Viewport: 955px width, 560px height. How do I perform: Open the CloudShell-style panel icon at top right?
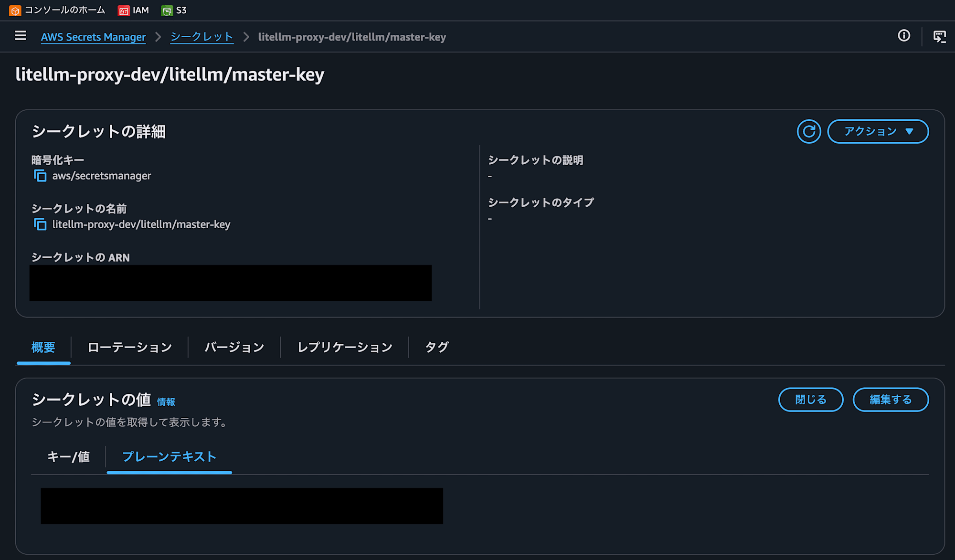click(939, 37)
